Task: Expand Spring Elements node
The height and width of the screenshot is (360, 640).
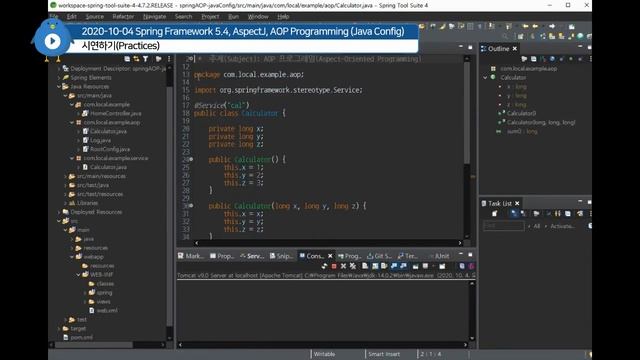Action: click(59, 78)
